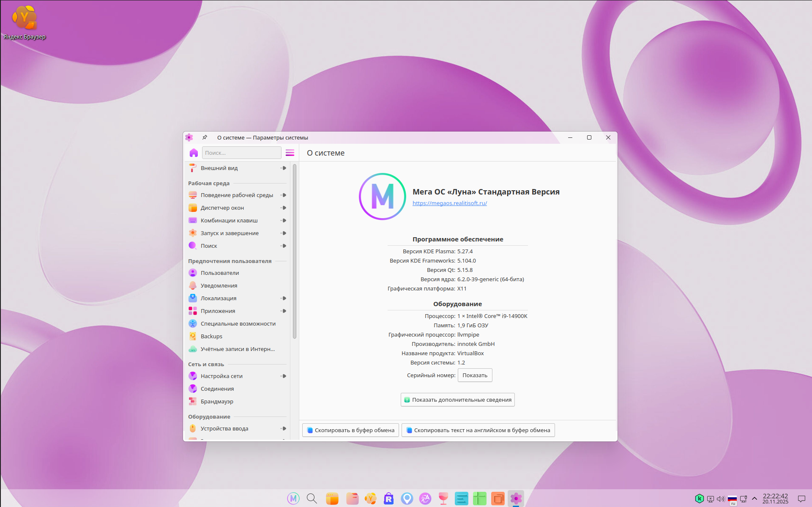Expand hidden system tray icons arrow
The width and height of the screenshot is (812, 507).
point(755,499)
